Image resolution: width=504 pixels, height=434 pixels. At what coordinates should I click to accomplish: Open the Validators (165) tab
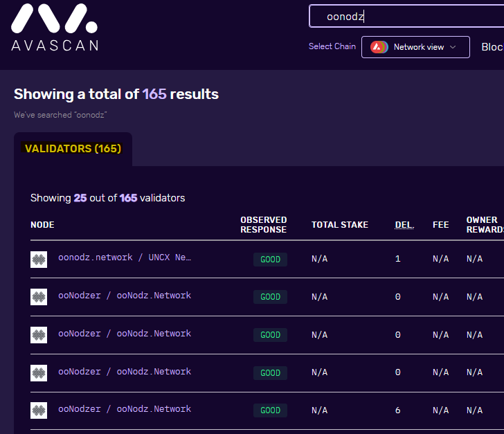73,149
